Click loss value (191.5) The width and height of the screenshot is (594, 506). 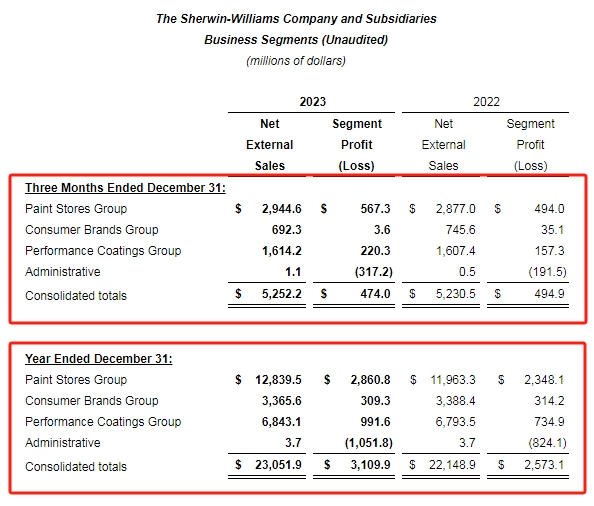pyautogui.click(x=547, y=272)
